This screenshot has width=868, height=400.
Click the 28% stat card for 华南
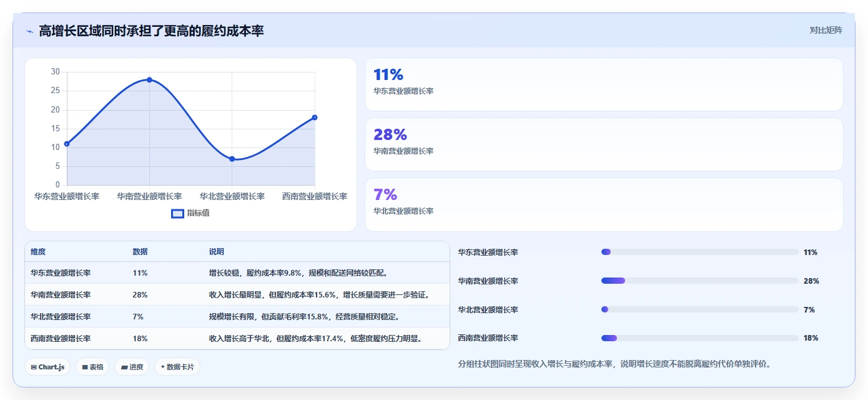tap(604, 144)
